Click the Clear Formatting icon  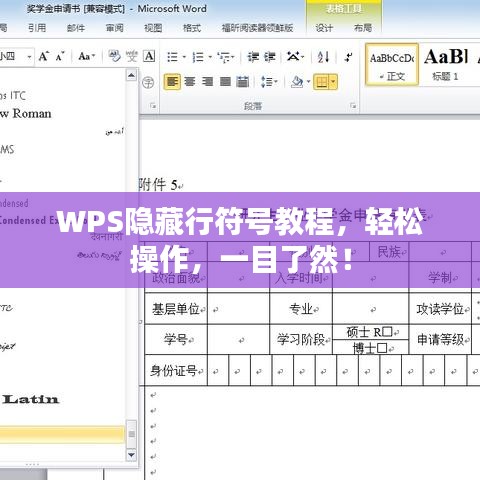point(114,56)
